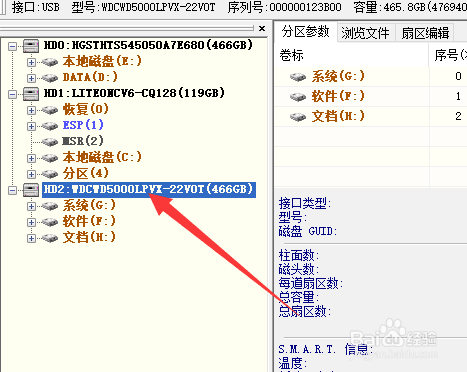This screenshot has width=467, height=372.
Task: Expand the ESP(1) partition node
Action: tap(31, 126)
